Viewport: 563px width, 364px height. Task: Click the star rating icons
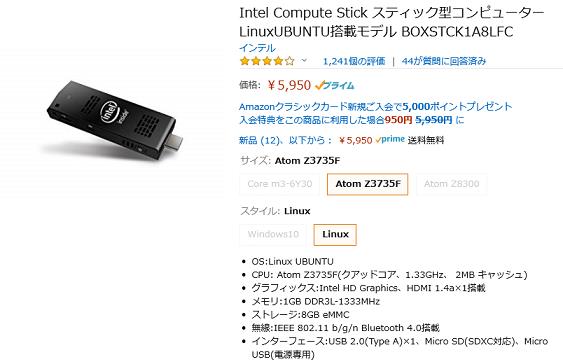pyautogui.click(x=267, y=61)
